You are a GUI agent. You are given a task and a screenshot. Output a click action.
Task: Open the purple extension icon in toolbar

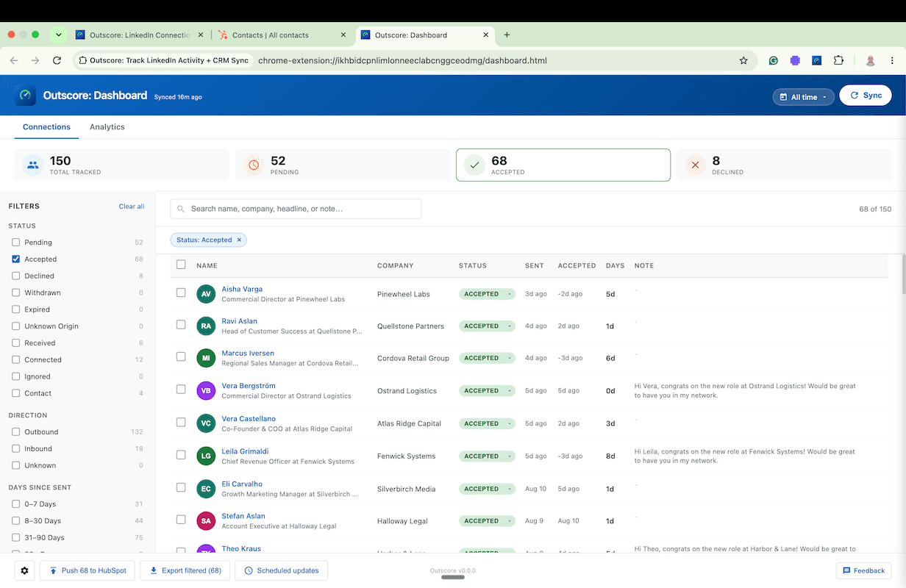(x=795, y=60)
